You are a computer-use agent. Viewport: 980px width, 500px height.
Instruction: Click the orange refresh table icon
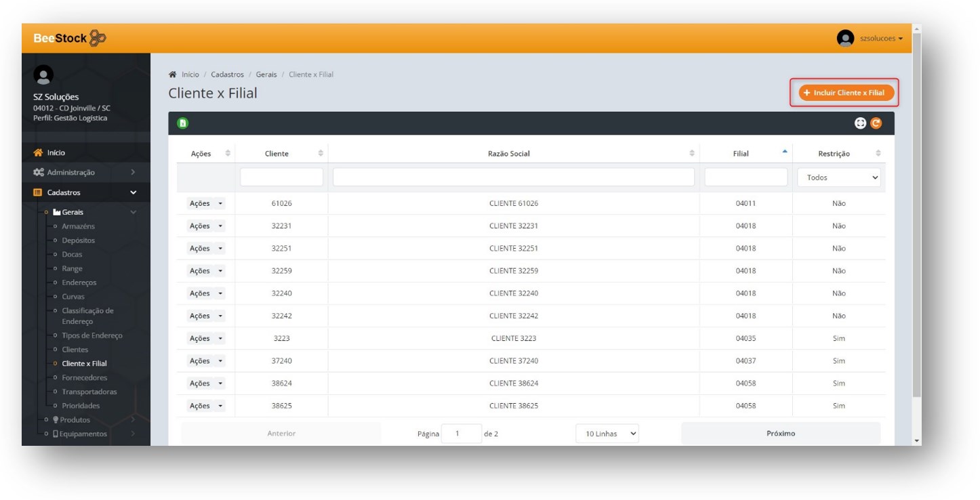click(x=876, y=123)
